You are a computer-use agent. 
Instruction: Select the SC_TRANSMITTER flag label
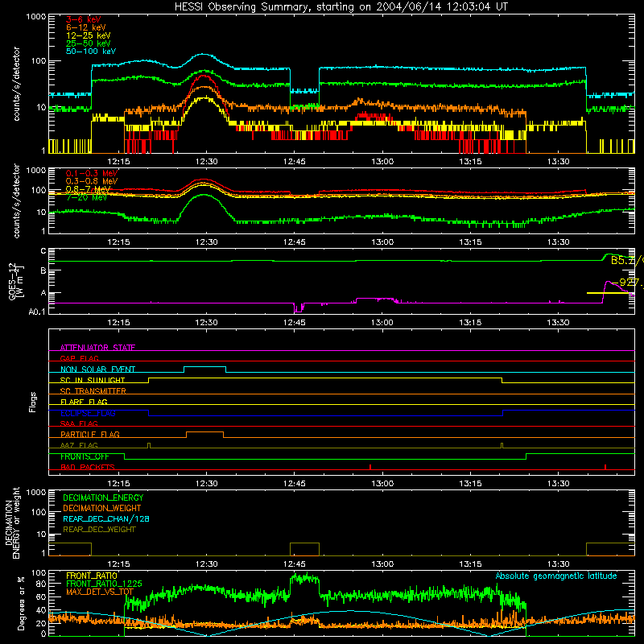point(93,390)
